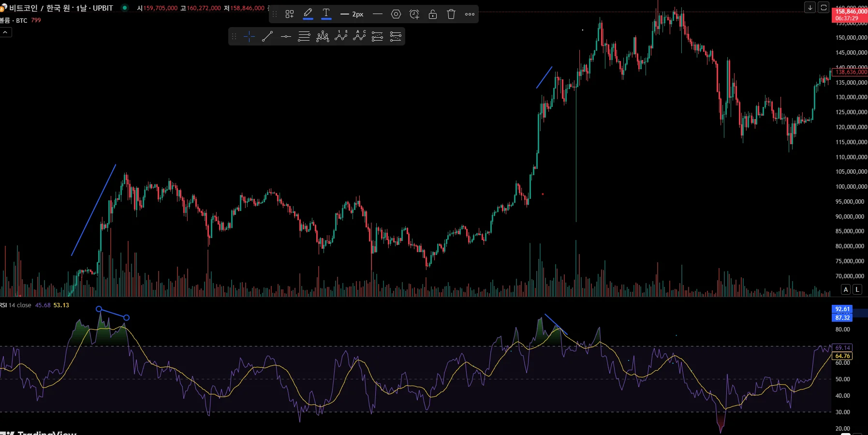Click the open price value 159,705,000
This screenshot has width=868, height=435.
pyautogui.click(x=161, y=8)
